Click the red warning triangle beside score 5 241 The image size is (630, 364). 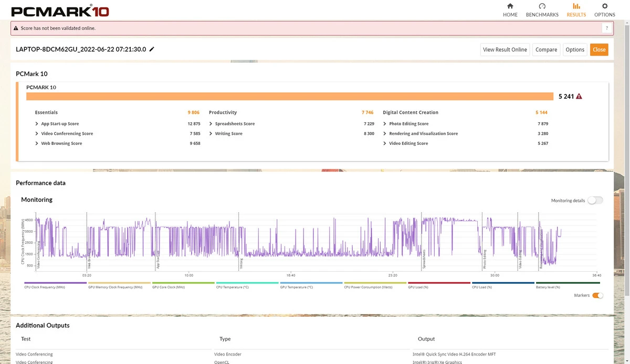579,97
